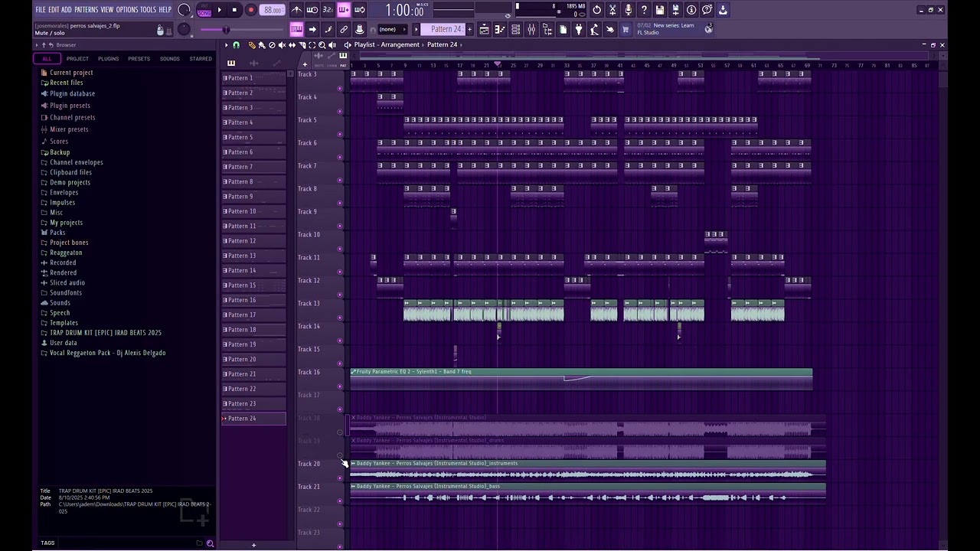This screenshot has width=980, height=551.
Task: Toggle the countdown before recording button
Action: click(x=328, y=10)
